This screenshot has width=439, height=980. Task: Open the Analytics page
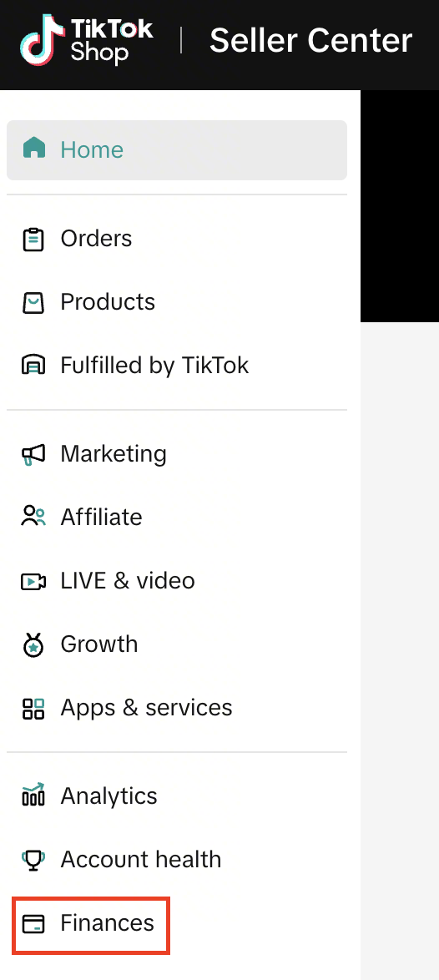pyautogui.click(x=177, y=796)
